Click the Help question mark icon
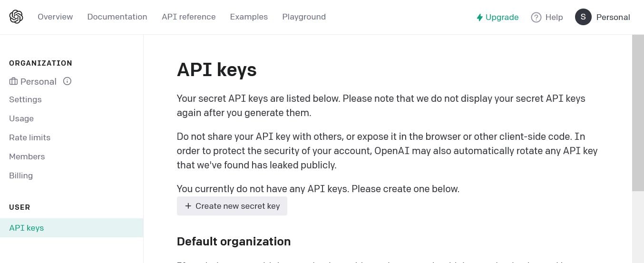 [536, 18]
